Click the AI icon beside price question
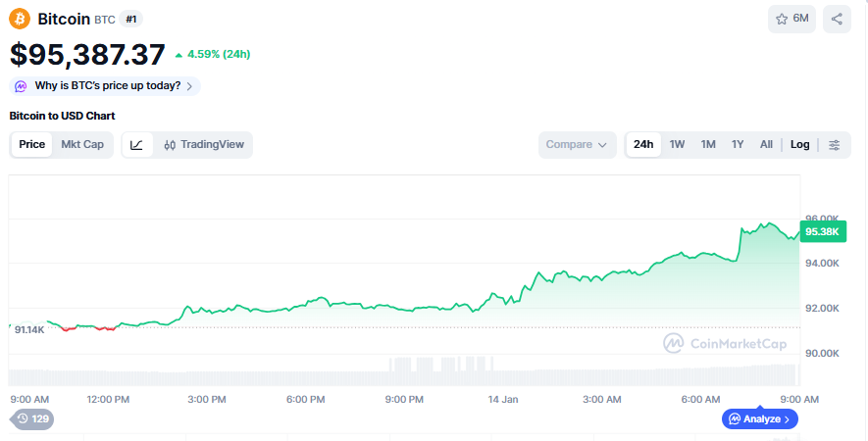The image size is (868, 441). point(21,86)
